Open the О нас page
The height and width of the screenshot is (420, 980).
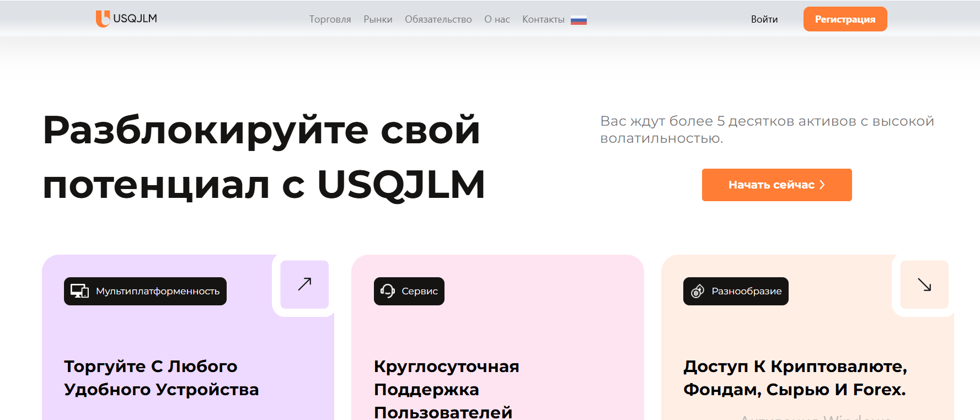[x=497, y=19]
